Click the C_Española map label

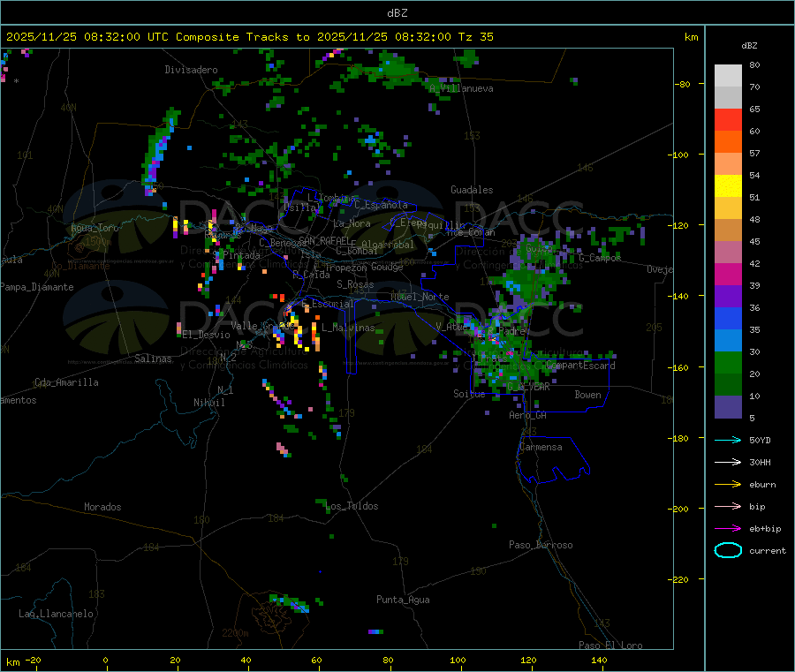(381, 205)
